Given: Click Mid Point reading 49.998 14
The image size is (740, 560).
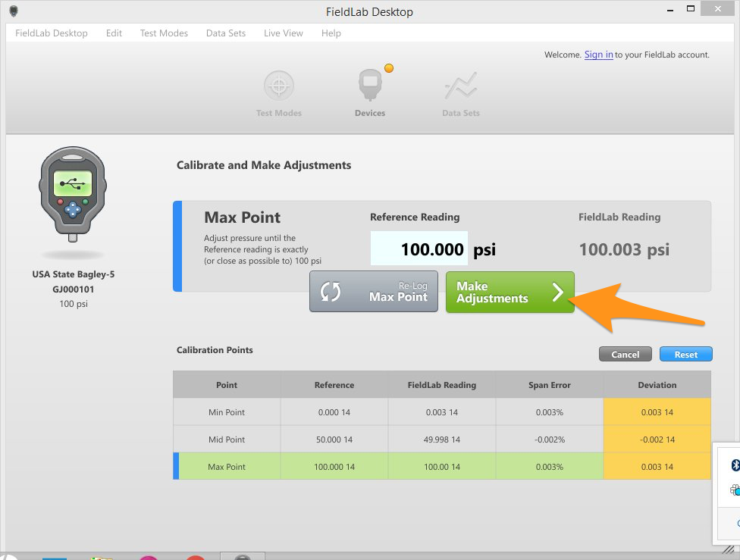Looking at the screenshot, I should coord(442,440).
